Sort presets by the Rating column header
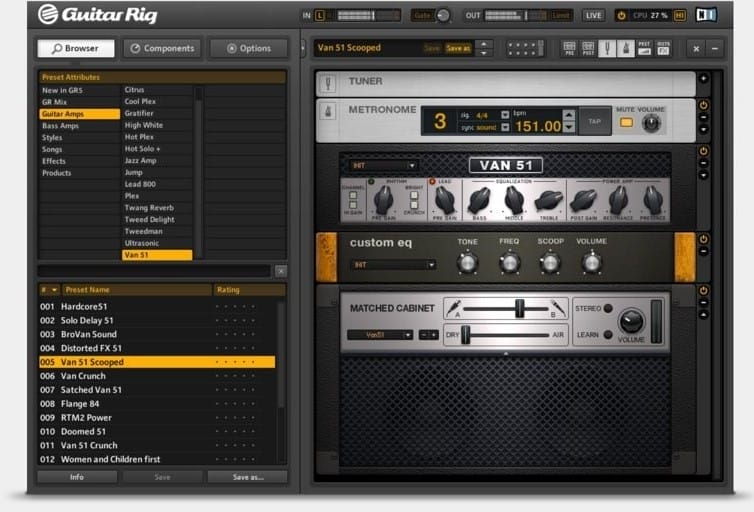Image resolution: width=754 pixels, height=512 pixels. [x=249, y=290]
